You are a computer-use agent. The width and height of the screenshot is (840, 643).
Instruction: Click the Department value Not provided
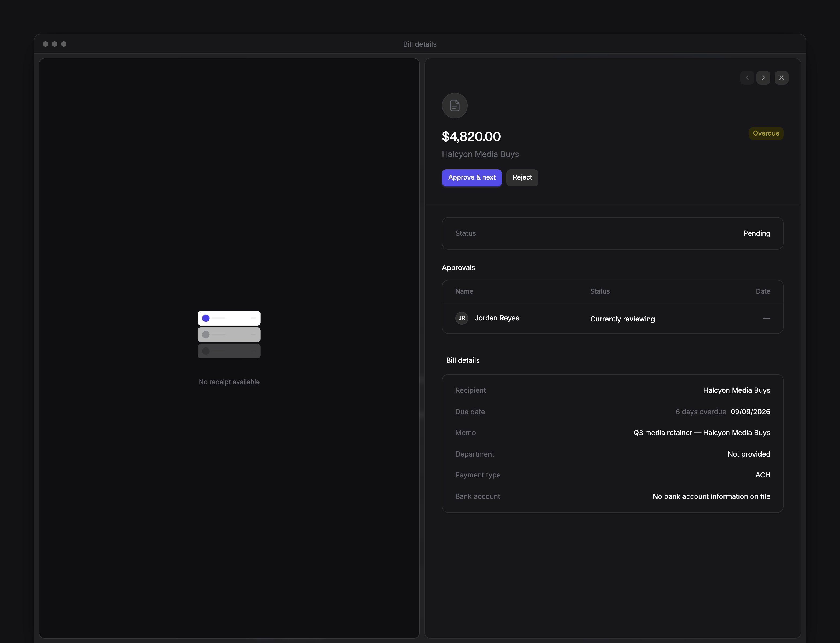tap(749, 454)
